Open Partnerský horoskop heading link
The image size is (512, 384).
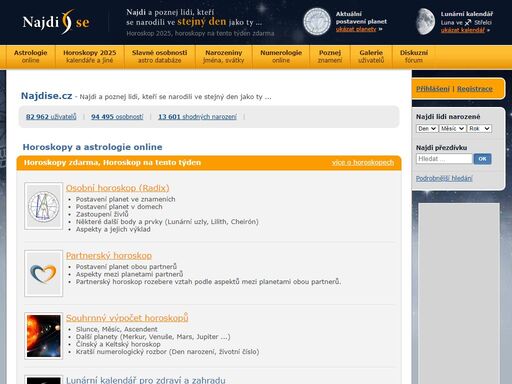(109, 256)
